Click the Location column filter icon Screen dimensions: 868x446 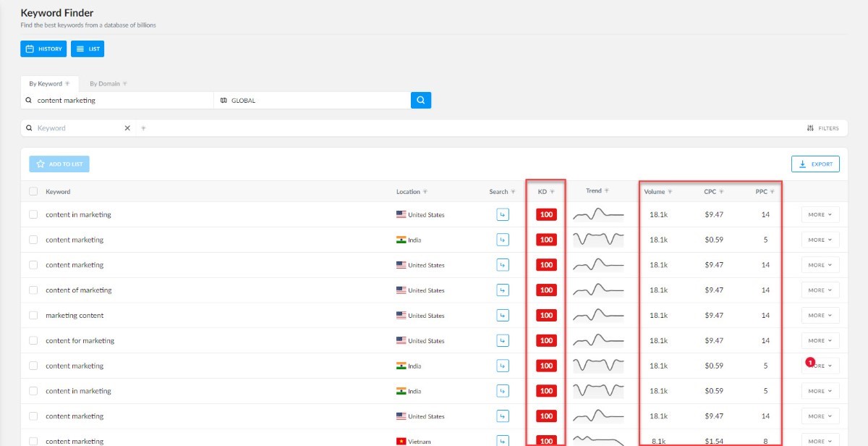point(425,192)
